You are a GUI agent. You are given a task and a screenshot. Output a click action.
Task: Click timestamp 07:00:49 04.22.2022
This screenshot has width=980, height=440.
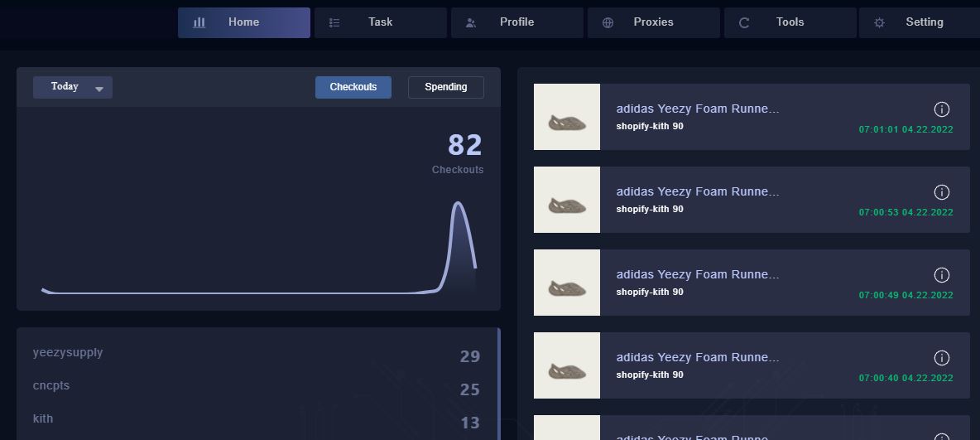click(906, 295)
